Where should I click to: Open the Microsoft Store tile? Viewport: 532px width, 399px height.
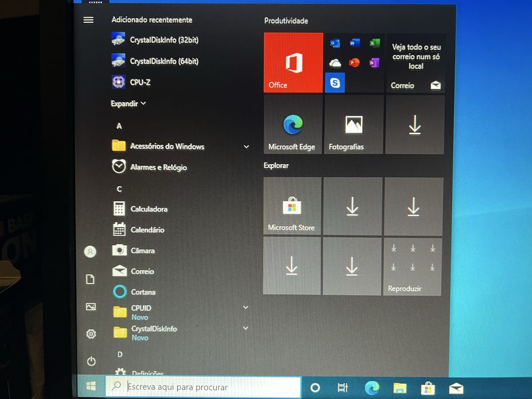292,206
